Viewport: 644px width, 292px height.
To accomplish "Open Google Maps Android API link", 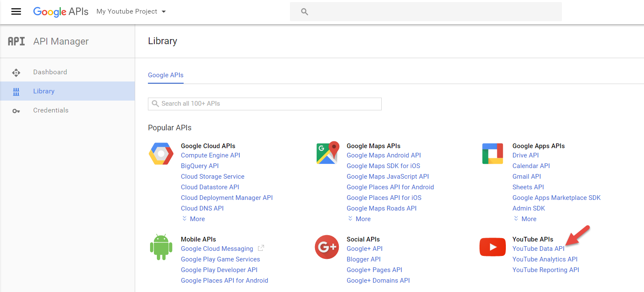I will [384, 155].
